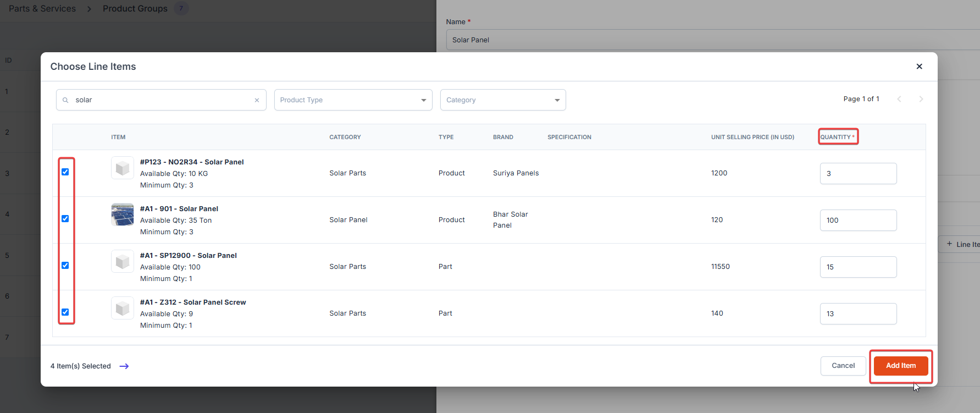Click Add Item button
980x413 pixels.
tap(901, 366)
